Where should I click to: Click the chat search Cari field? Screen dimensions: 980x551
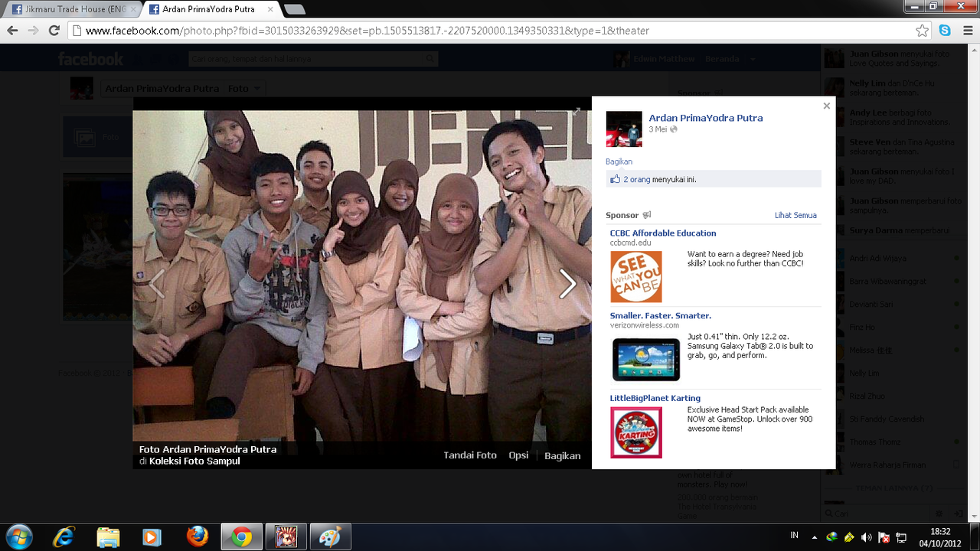coord(877,514)
